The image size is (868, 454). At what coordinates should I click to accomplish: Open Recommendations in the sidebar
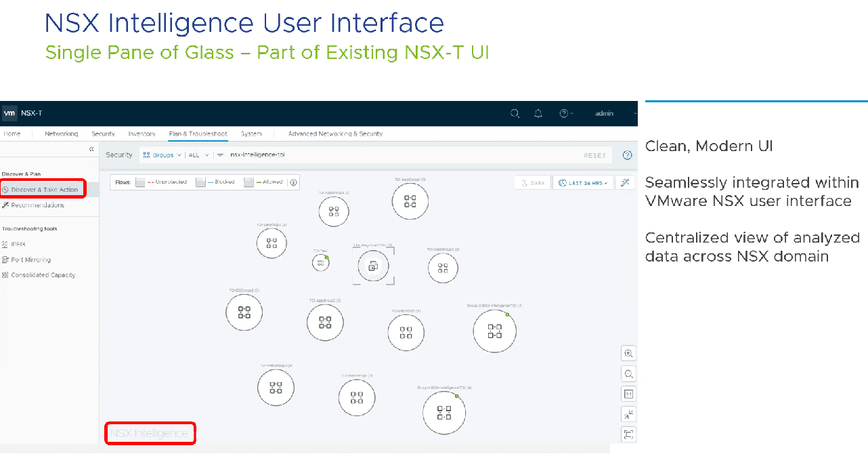click(x=37, y=205)
